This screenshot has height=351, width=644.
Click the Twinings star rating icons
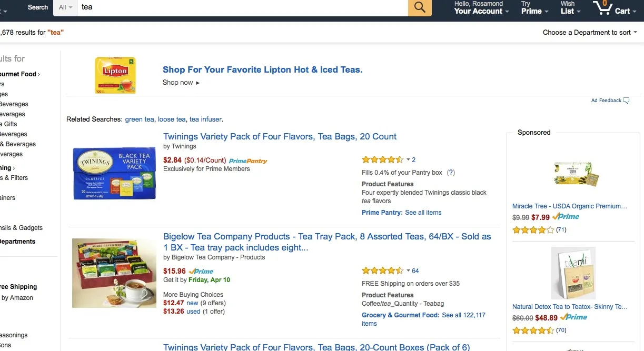tap(382, 159)
